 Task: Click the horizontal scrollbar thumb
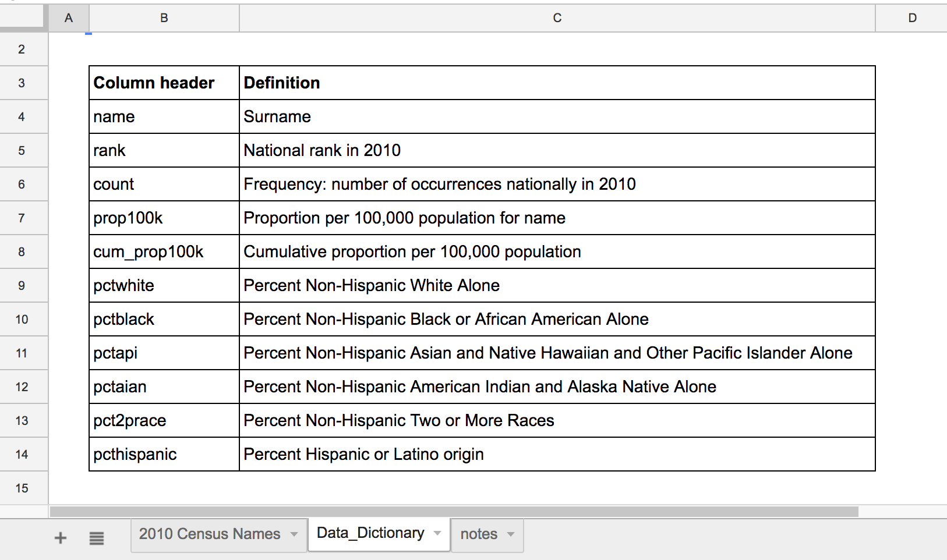(454, 512)
